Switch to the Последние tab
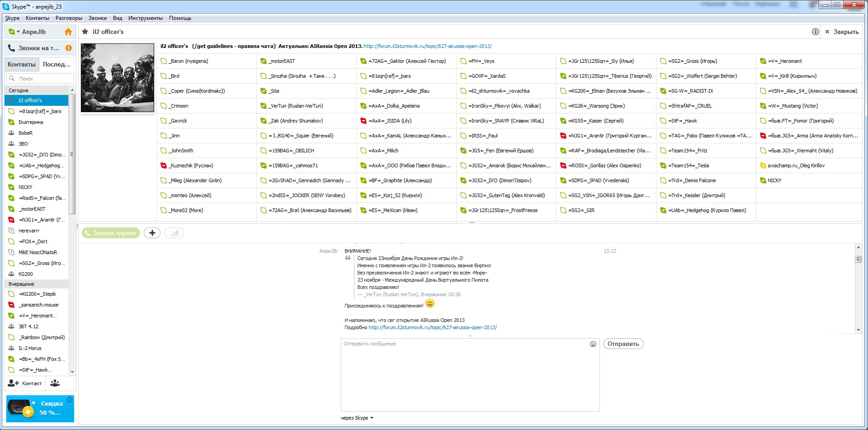Screen dimensions: 868x430 click(x=57, y=64)
